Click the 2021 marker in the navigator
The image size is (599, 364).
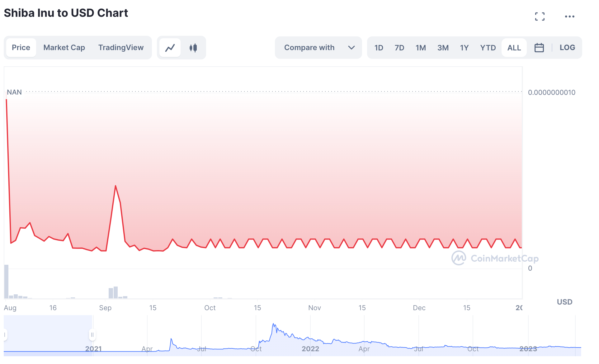pyautogui.click(x=93, y=349)
